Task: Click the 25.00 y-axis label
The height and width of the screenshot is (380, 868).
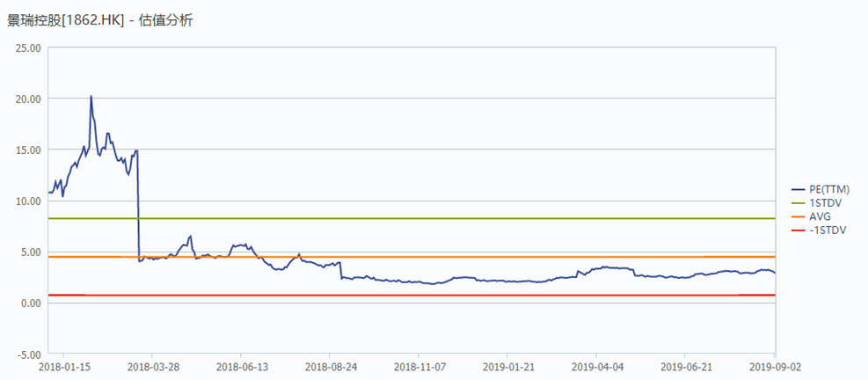Action: tap(30, 47)
